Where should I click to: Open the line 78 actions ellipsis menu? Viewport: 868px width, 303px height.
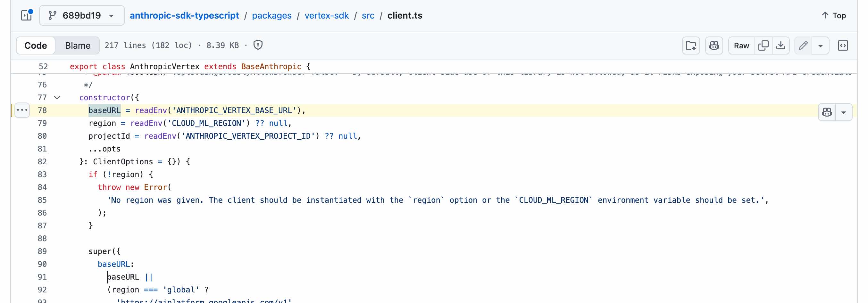point(22,110)
